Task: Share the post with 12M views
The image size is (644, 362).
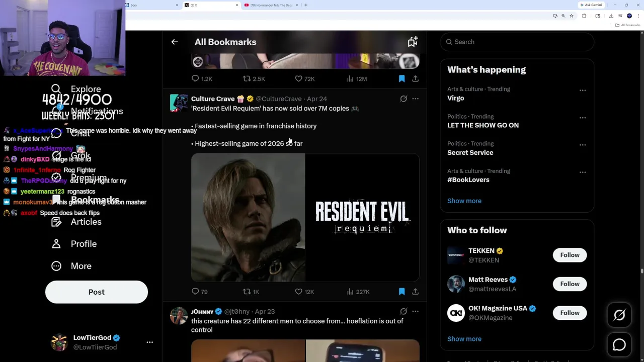Action: tap(415, 78)
